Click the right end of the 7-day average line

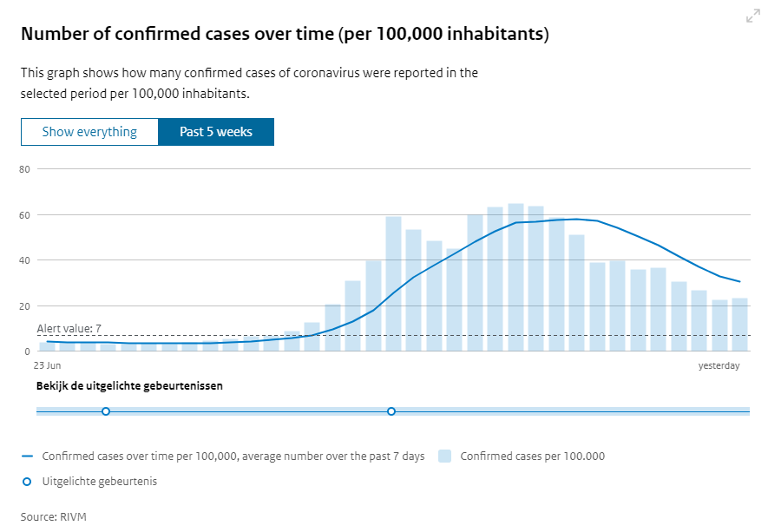coord(739,281)
